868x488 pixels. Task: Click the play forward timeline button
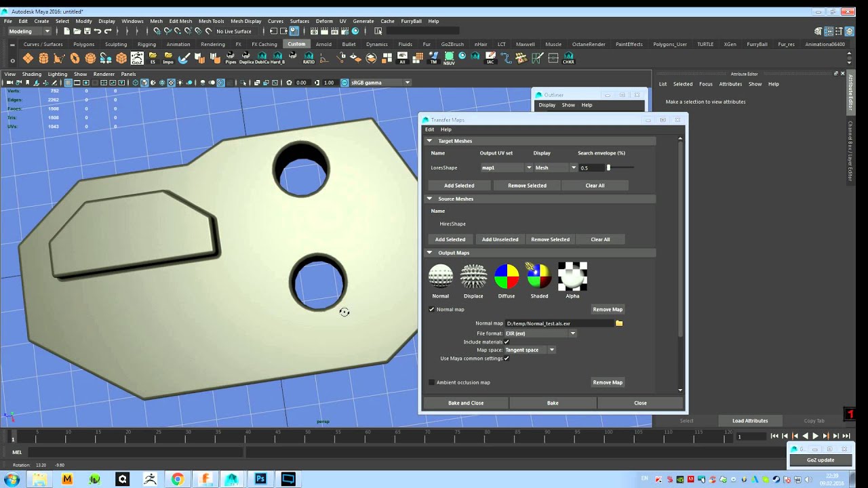pos(816,436)
